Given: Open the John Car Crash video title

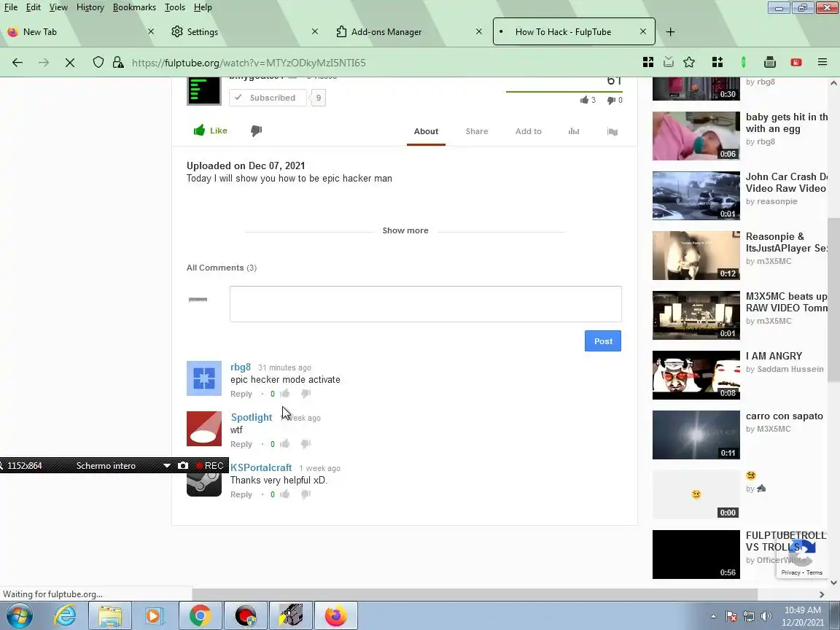Looking at the screenshot, I should tap(787, 183).
